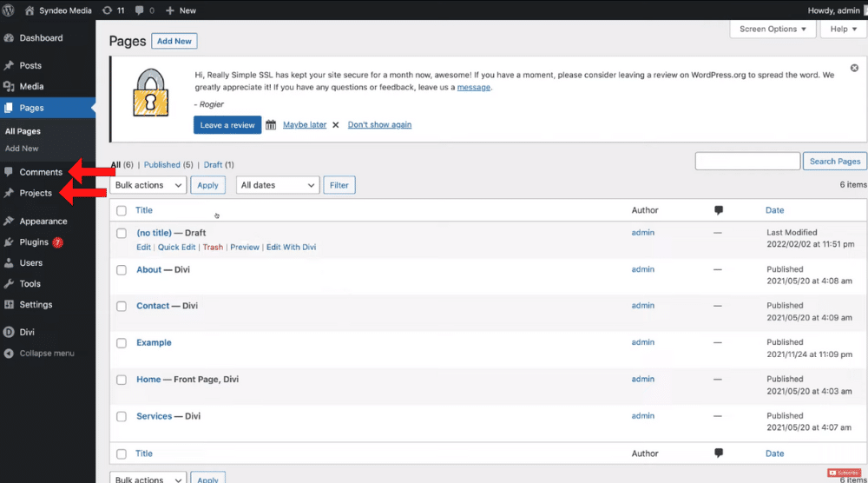Image resolution: width=868 pixels, height=483 pixels.
Task: Dismiss the SSL notice with X icon
Action: click(854, 68)
